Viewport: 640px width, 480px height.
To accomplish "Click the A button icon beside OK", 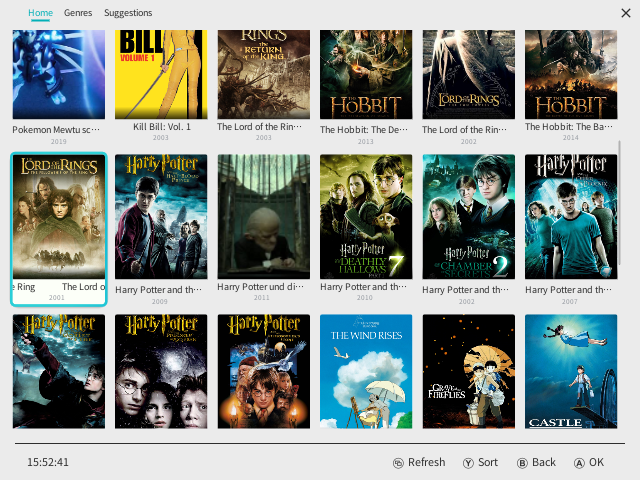I will point(579,463).
